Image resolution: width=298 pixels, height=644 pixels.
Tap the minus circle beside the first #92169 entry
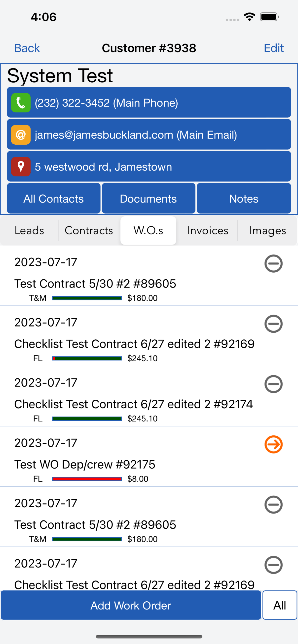(x=273, y=324)
